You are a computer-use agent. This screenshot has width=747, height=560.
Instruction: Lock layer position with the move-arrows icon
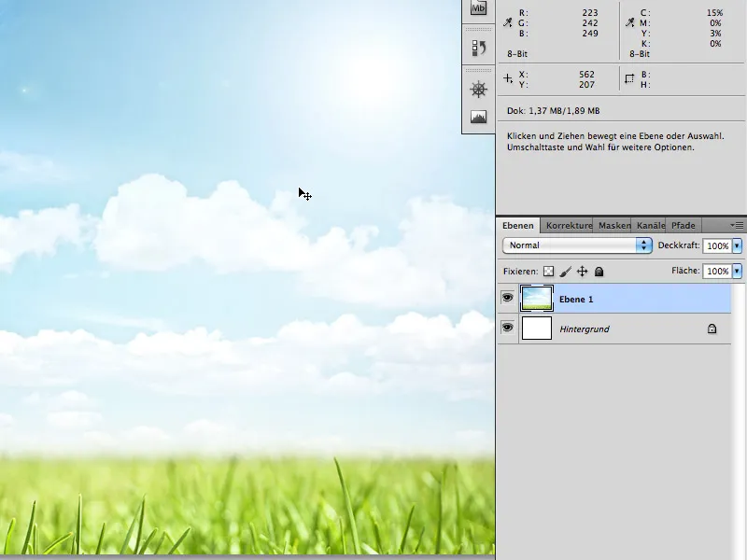point(582,272)
